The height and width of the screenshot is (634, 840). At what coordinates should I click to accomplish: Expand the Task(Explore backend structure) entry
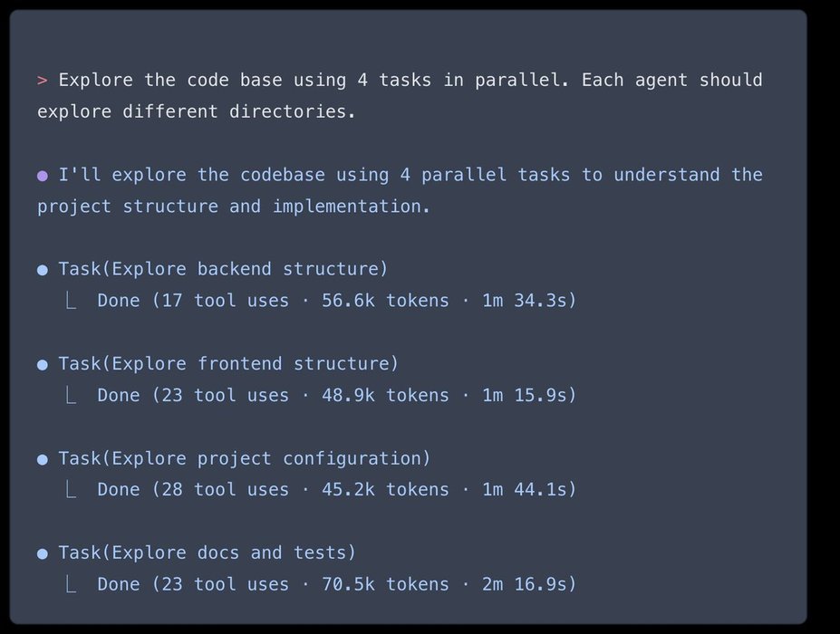223,269
